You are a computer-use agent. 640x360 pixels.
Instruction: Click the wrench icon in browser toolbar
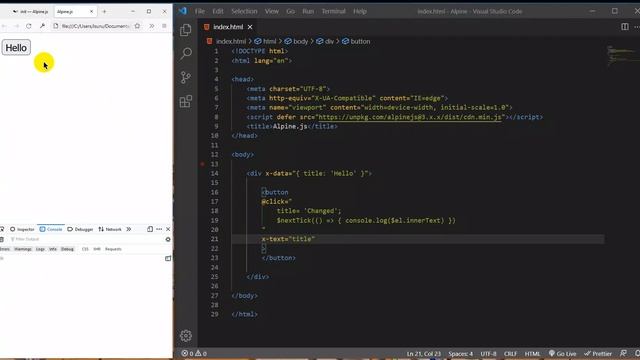tap(42, 26)
